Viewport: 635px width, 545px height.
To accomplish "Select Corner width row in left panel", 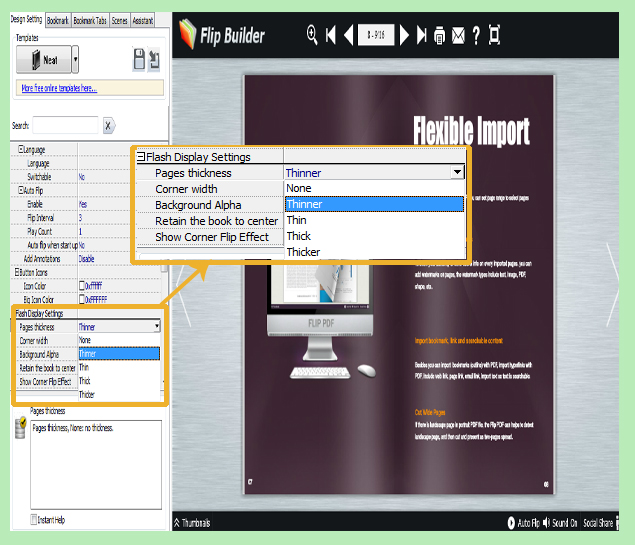I will (x=47, y=341).
